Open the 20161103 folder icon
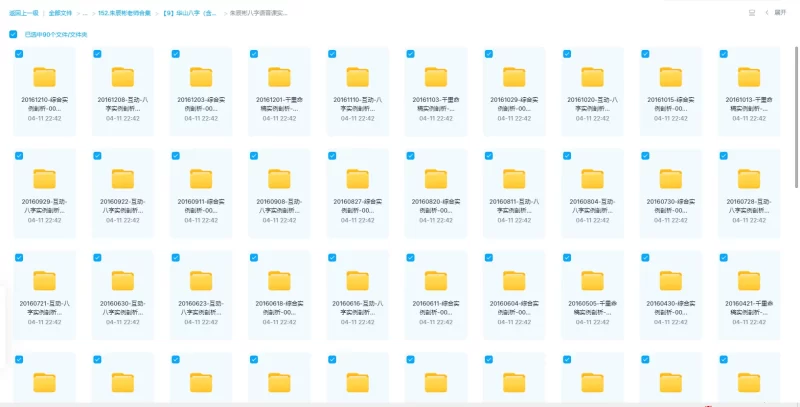 pos(436,76)
